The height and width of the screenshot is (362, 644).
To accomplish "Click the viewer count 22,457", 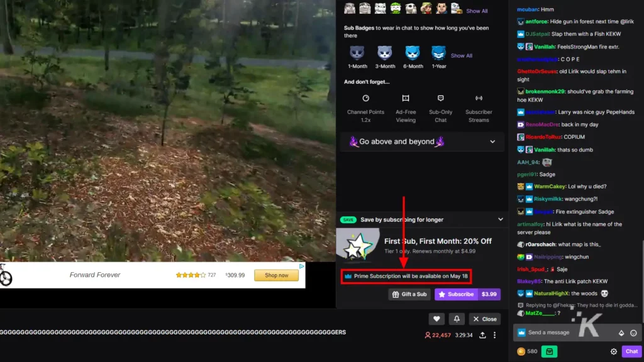I will (438, 335).
